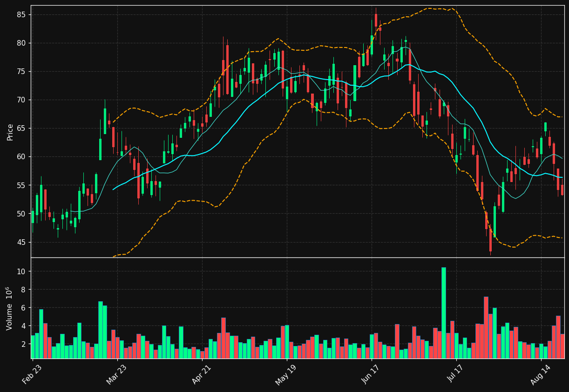Select the 'Aug 14' date tick label

click(x=540, y=375)
